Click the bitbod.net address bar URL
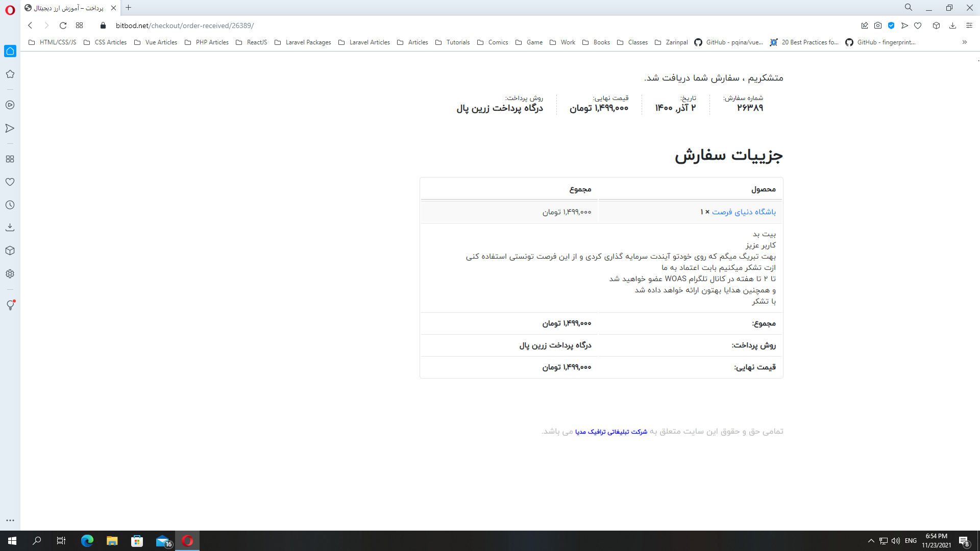The height and width of the screenshot is (551, 980). tap(184, 26)
